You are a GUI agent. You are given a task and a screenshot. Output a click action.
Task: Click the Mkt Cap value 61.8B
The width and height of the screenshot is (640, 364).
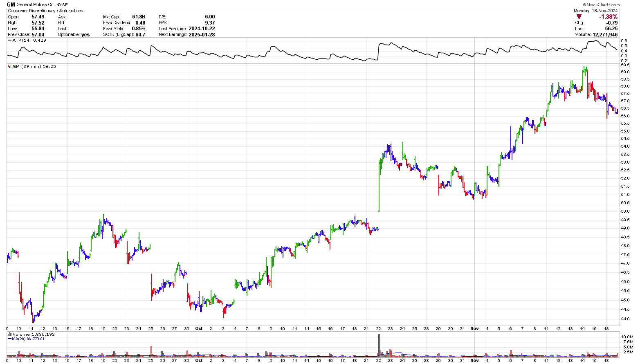(139, 17)
